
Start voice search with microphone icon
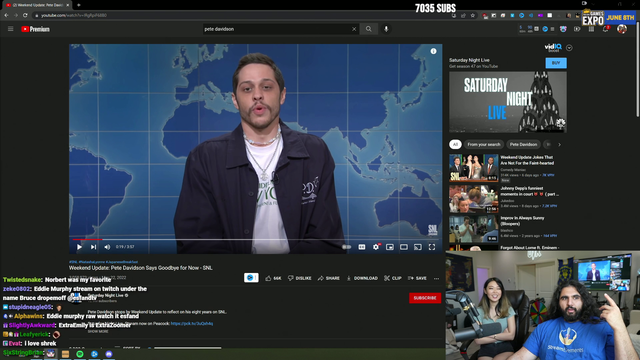point(386,29)
